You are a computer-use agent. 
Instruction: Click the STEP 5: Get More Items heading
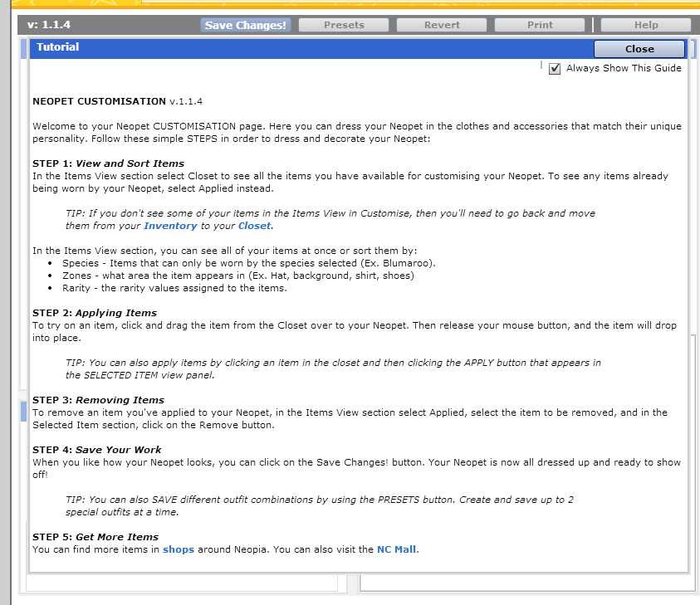click(95, 537)
